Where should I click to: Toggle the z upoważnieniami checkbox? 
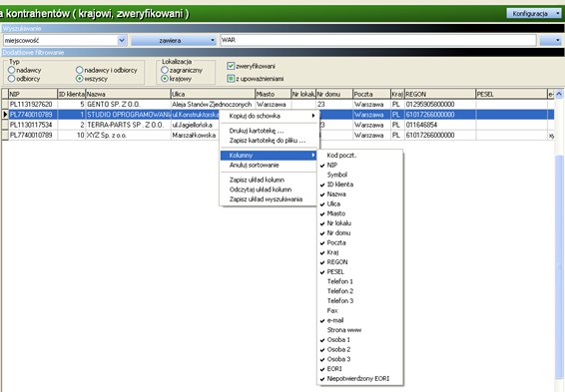(231, 79)
